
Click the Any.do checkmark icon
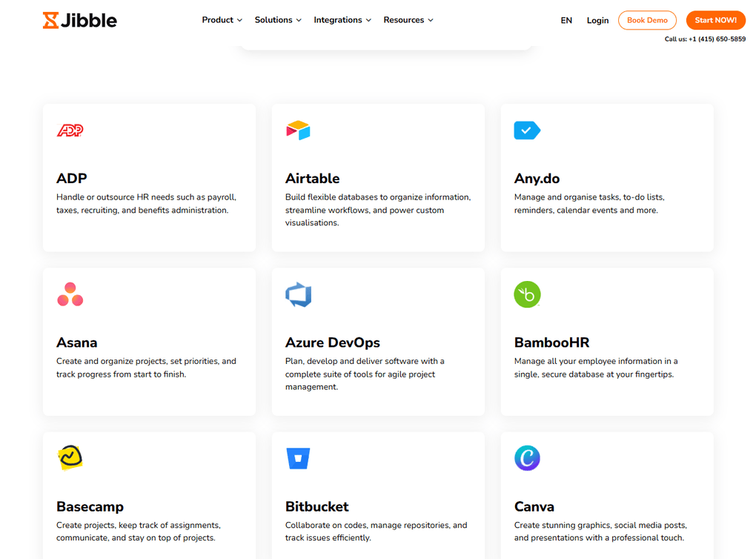coord(526,130)
